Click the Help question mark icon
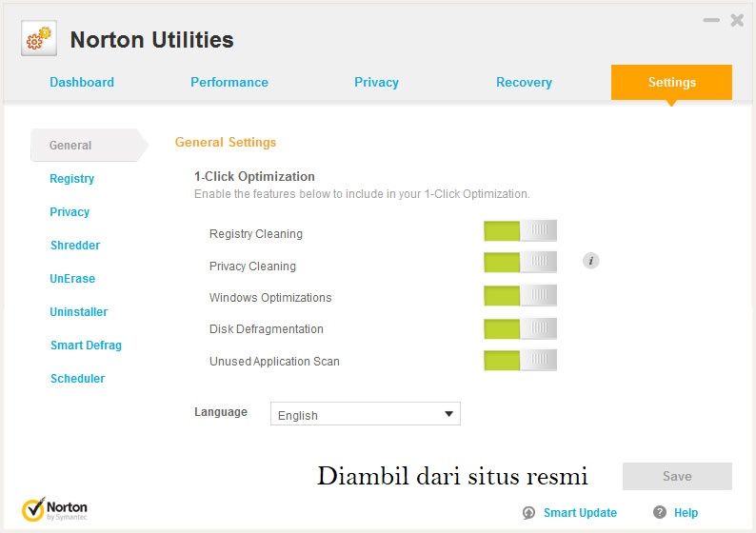The height and width of the screenshot is (533, 756). click(660, 513)
